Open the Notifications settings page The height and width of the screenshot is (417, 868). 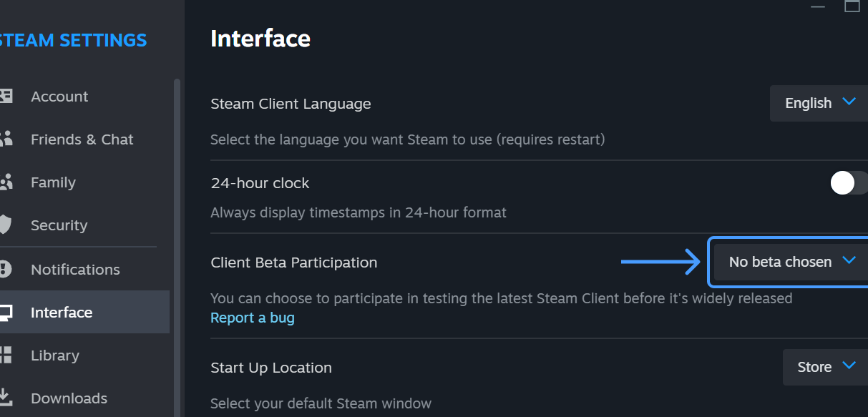tap(75, 270)
